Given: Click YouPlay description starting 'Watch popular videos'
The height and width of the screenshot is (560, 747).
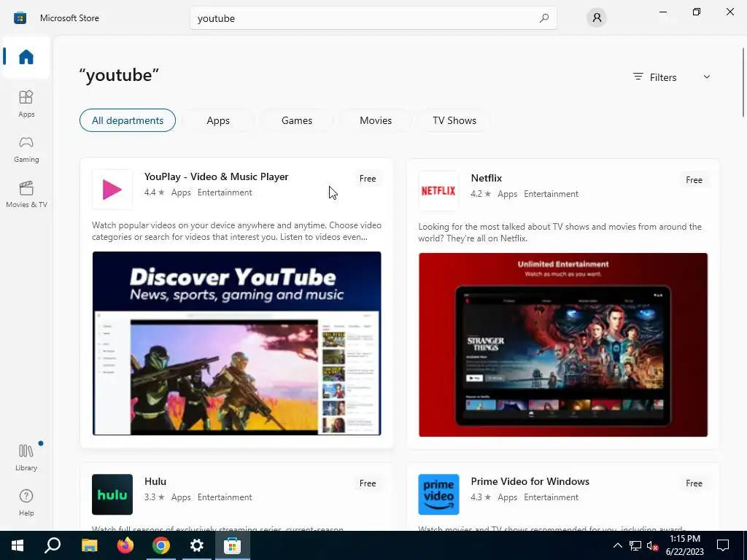Looking at the screenshot, I should 237,231.
